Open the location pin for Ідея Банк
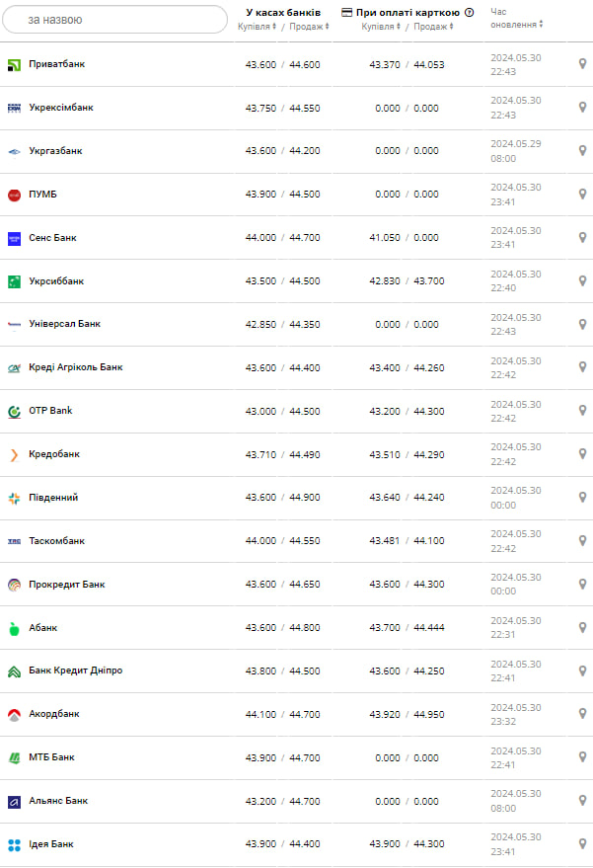 [x=582, y=844]
